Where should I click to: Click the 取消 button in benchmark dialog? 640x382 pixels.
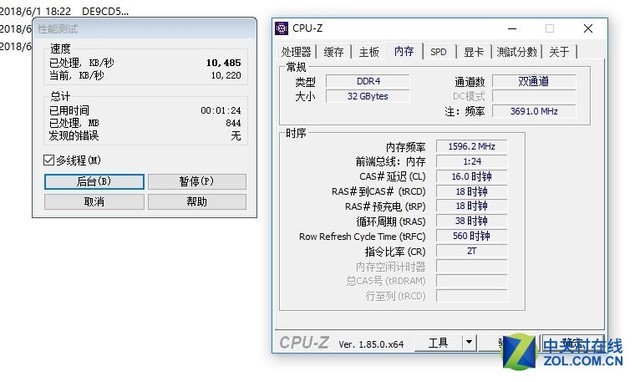[x=94, y=202]
